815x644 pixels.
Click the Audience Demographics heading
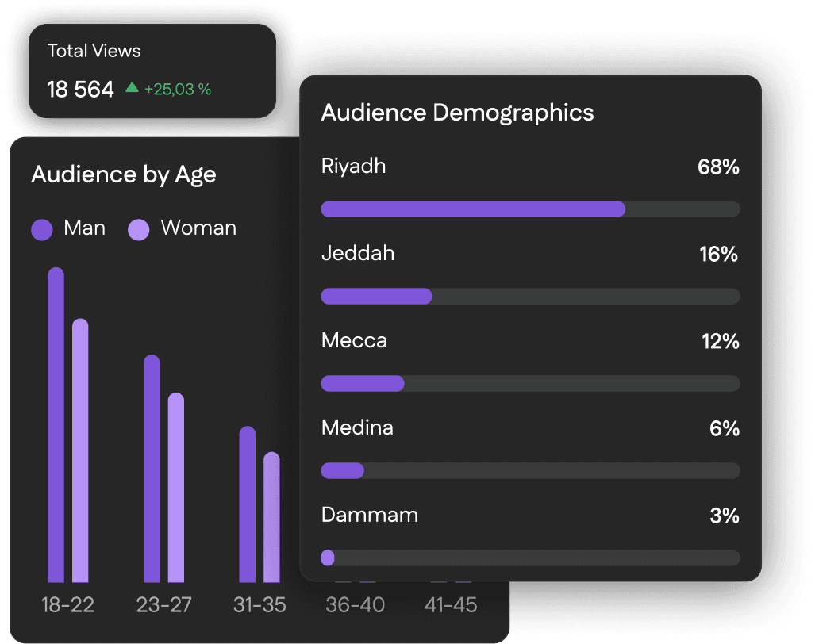point(457,113)
